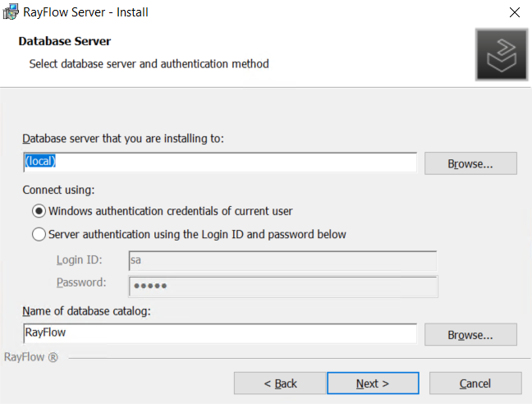
Task: Cancel the installation
Action: point(475,383)
